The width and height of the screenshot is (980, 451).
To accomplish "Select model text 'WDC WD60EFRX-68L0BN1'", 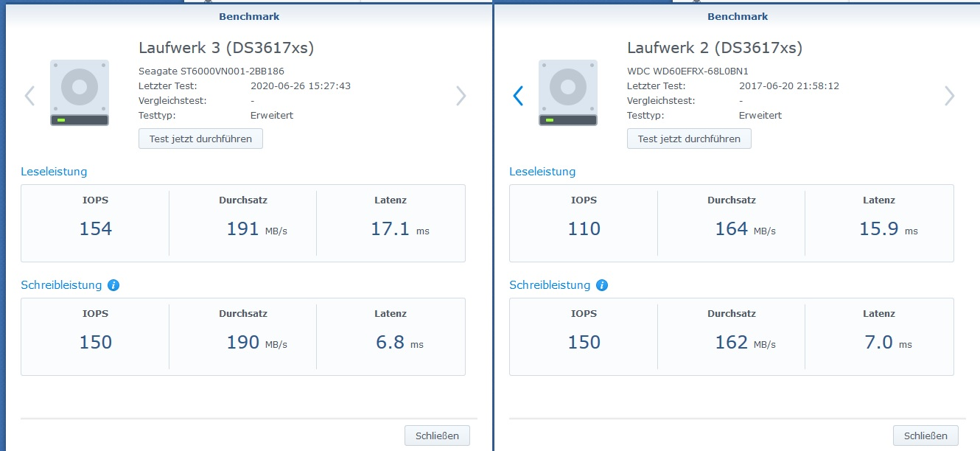I will (x=687, y=71).
